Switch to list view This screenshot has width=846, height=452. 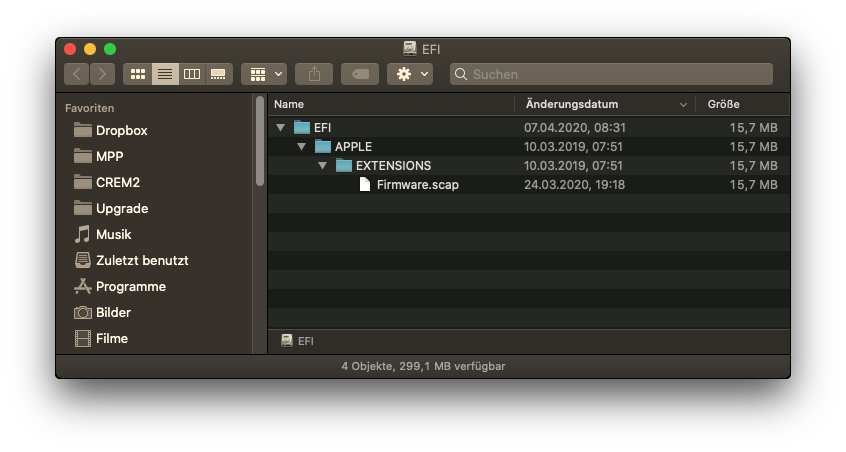click(x=165, y=74)
